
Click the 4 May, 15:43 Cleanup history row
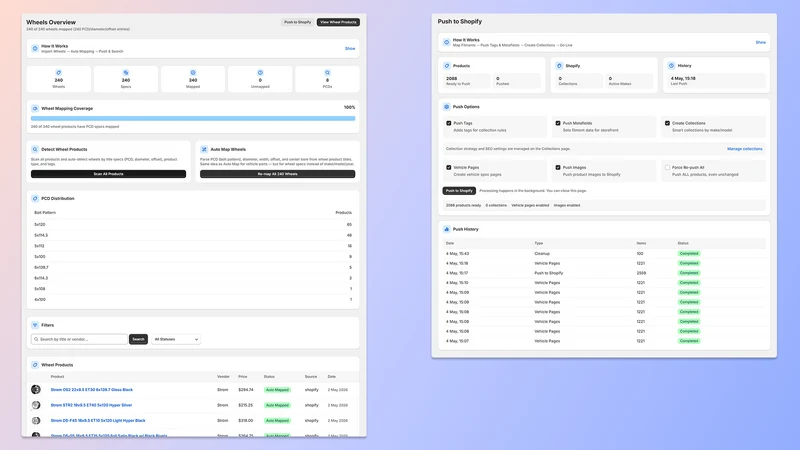(x=604, y=254)
